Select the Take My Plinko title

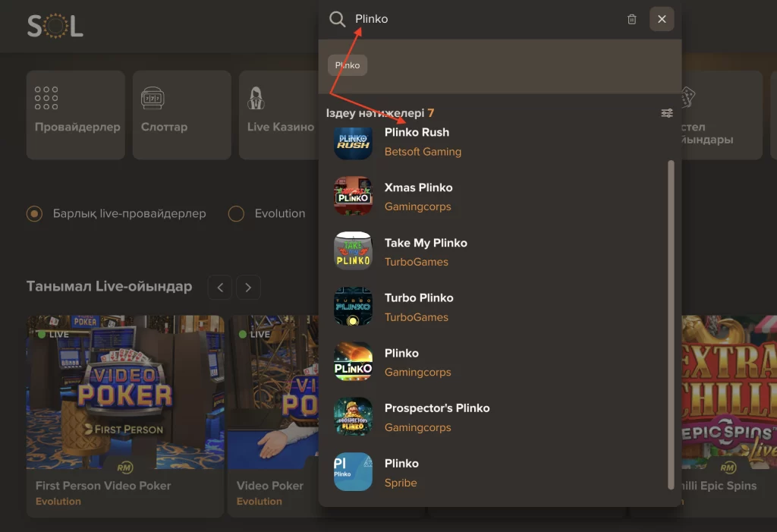click(x=426, y=243)
